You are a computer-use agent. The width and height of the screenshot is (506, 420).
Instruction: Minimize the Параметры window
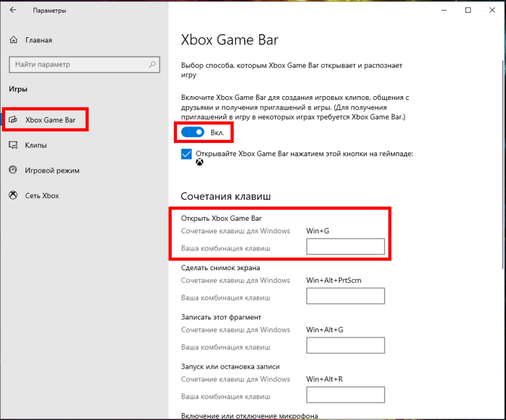[x=444, y=10]
